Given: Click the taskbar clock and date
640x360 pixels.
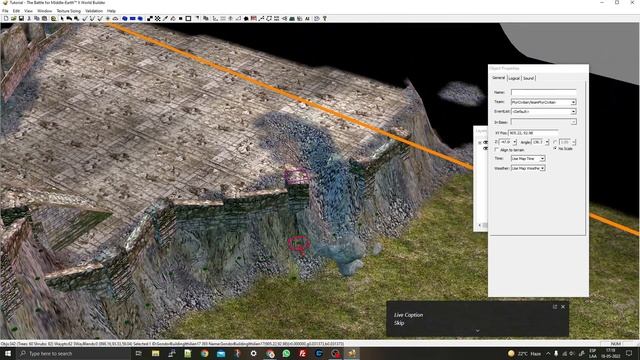Looking at the screenshot, I should tap(611, 353).
